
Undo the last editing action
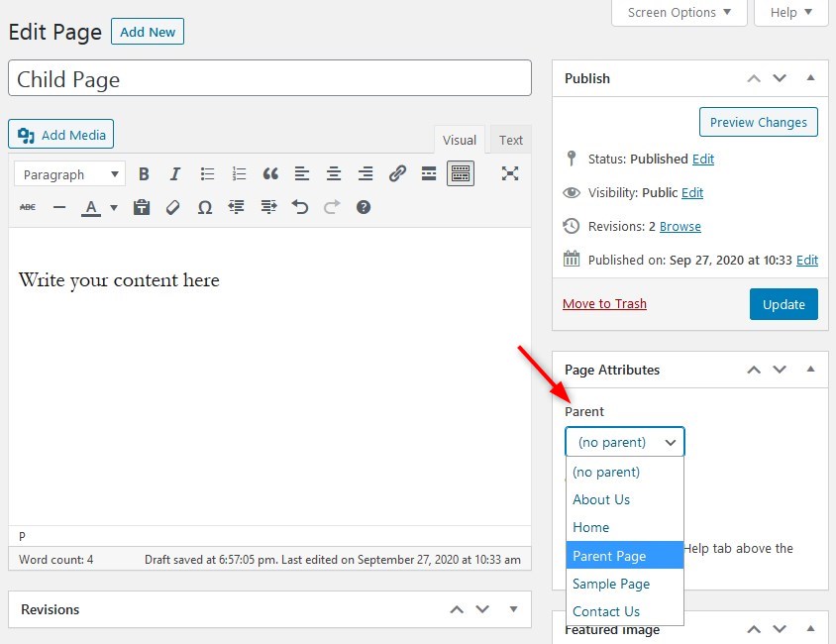pyautogui.click(x=299, y=207)
